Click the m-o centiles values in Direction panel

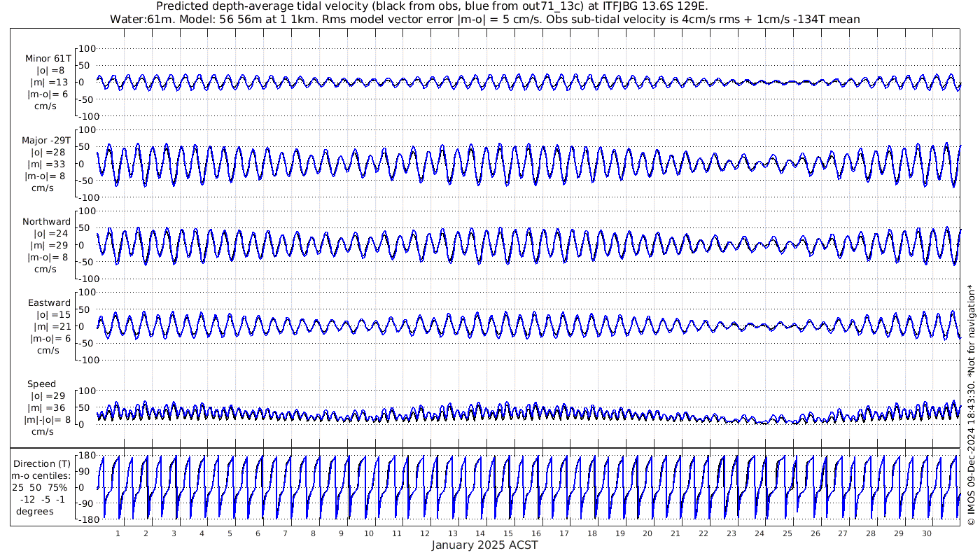click(43, 499)
